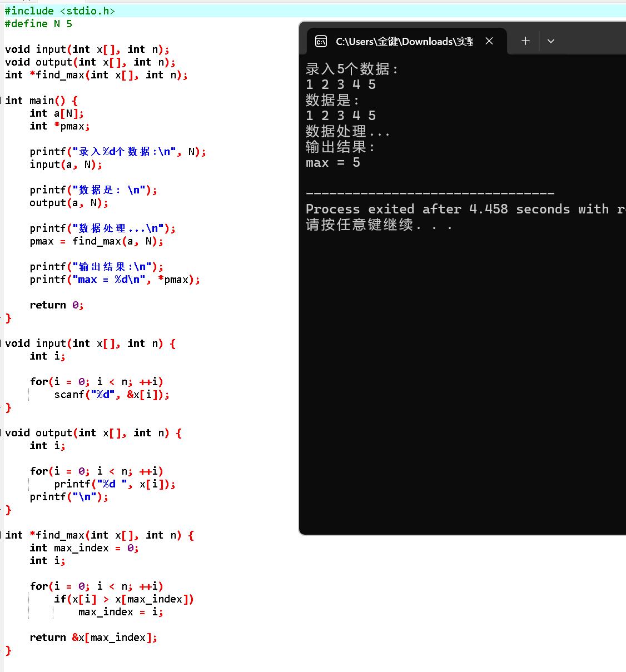Screen dimensions: 626x672
Task: Open the terminal tab dropdown chevron
Action: (550, 41)
